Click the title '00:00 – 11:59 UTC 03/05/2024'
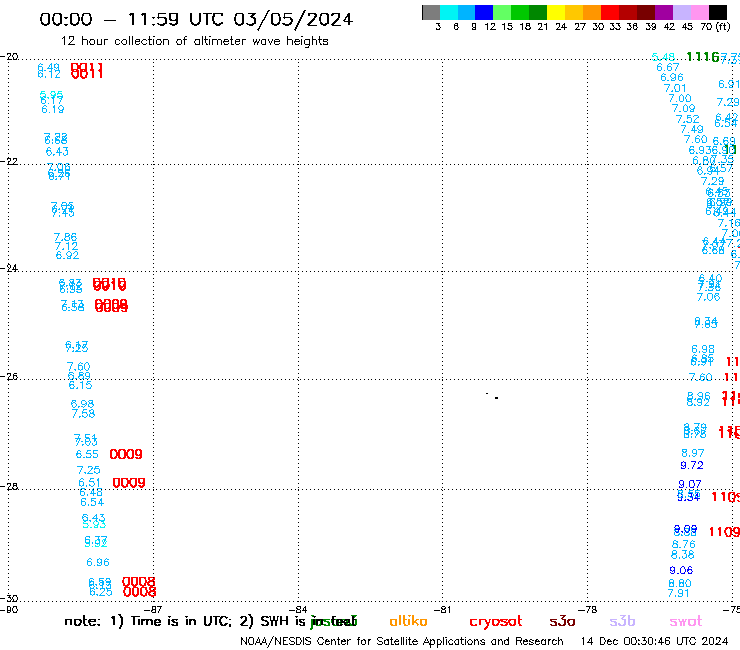740x650 pixels. [196, 19]
